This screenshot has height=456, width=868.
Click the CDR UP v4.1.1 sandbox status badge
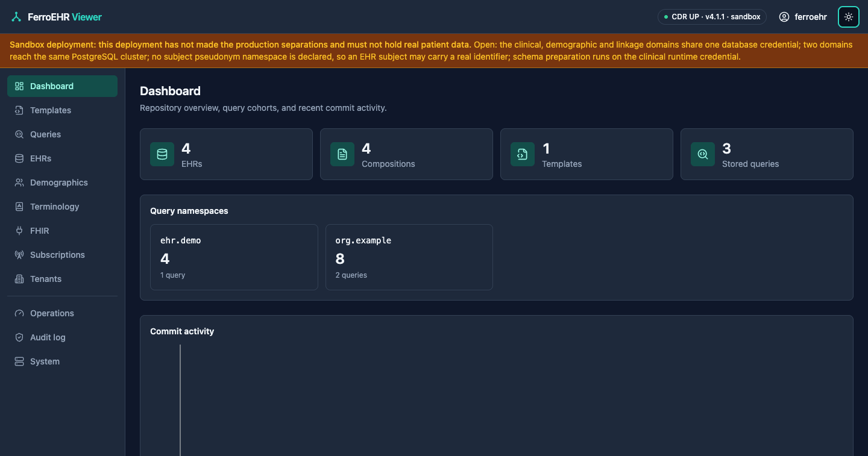coord(712,17)
